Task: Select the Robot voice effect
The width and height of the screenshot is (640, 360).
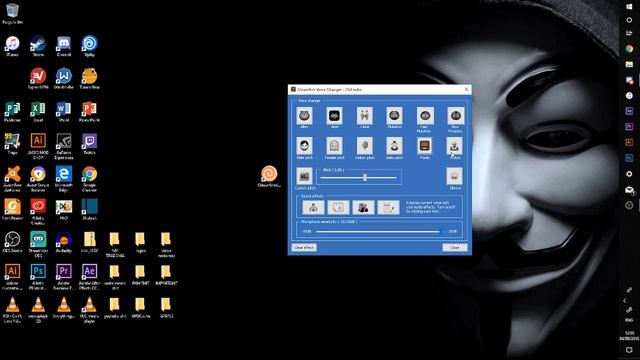Action: pyautogui.click(x=455, y=146)
